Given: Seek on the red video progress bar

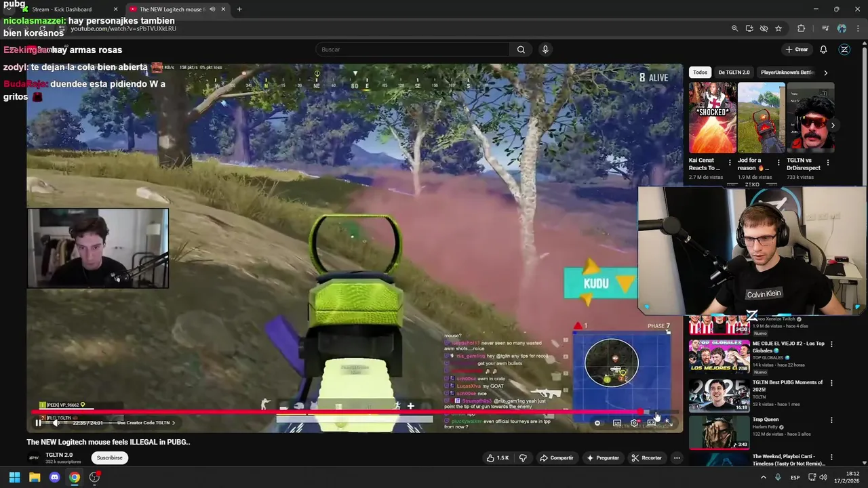Looking at the screenshot, I should point(355,411).
